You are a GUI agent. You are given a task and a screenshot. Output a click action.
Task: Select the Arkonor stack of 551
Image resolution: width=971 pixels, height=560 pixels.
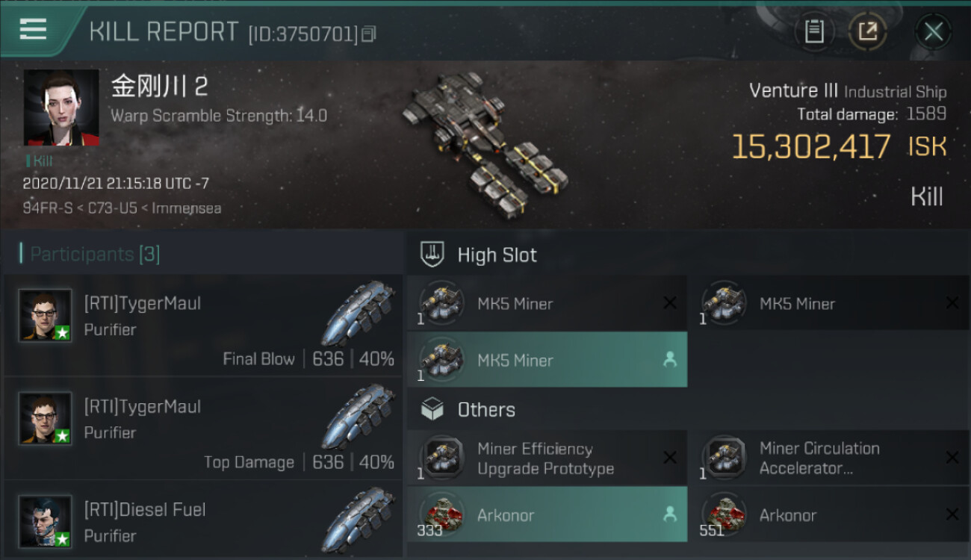[829, 514]
